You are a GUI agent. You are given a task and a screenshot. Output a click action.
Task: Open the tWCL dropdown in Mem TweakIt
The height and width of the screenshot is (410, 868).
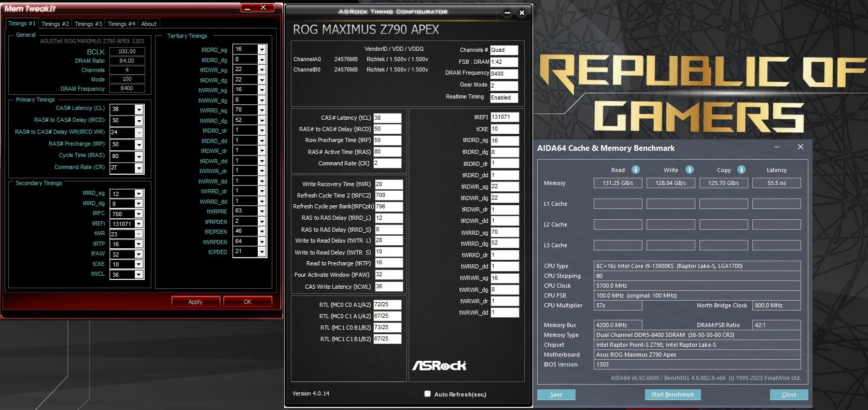pyautogui.click(x=138, y=275)
